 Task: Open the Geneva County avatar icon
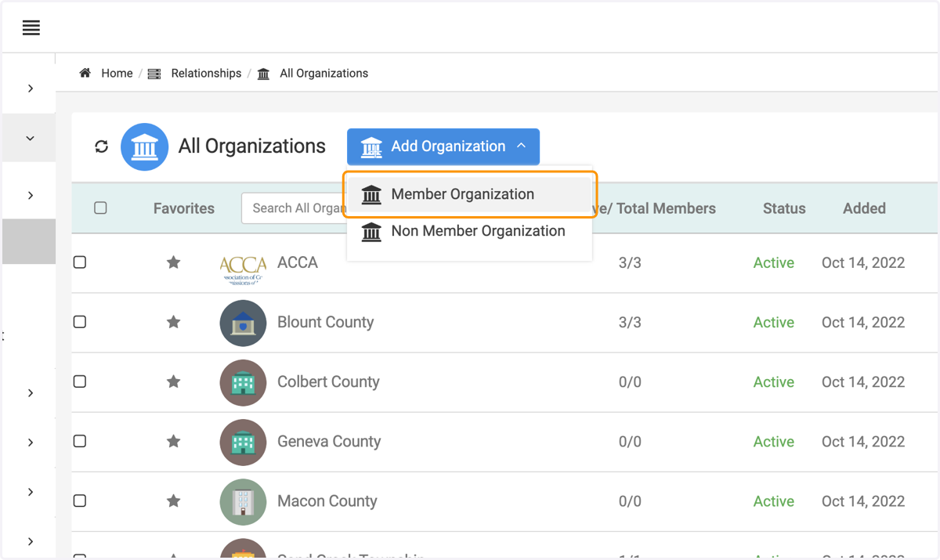pos(243,442)
